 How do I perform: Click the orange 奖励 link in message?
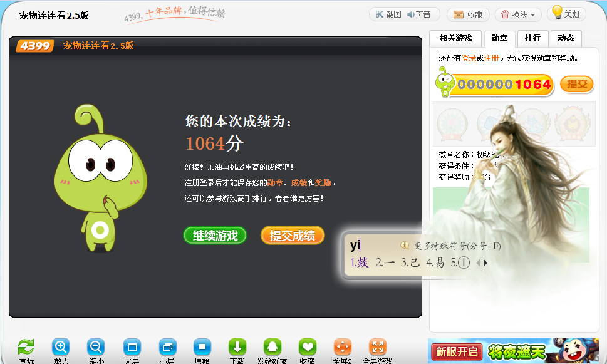(323, 183)
